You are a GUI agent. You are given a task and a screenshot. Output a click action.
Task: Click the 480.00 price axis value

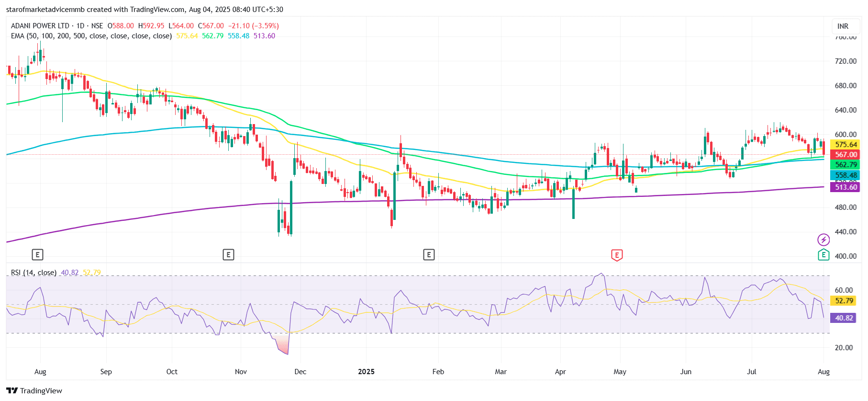point(846,207)
